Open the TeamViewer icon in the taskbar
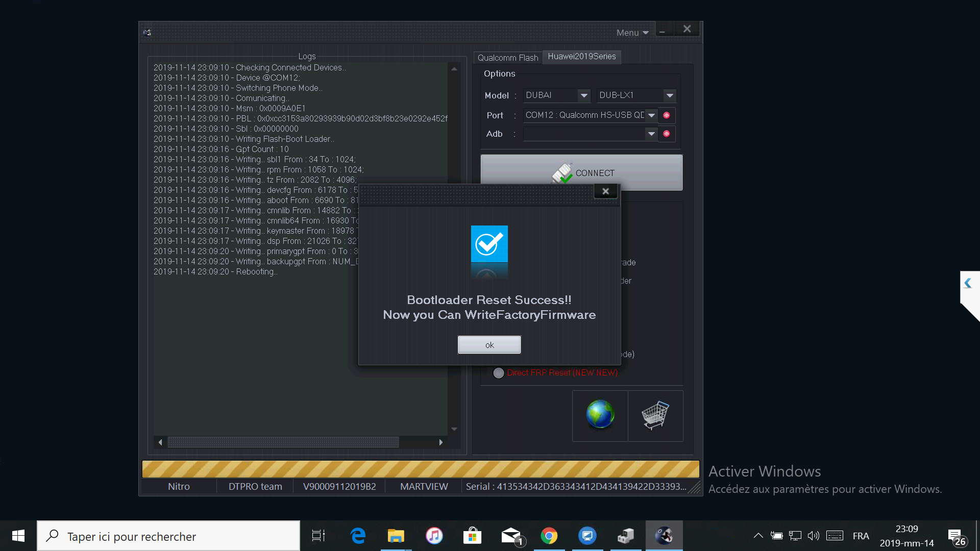 (587, 536)
